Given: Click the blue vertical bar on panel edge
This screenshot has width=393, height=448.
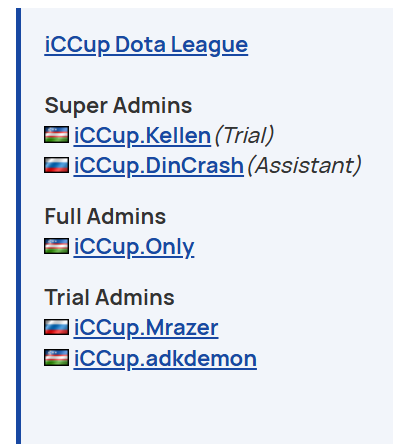Looking at the screenshot, I should pyautogui.click(x=18, y=226).
